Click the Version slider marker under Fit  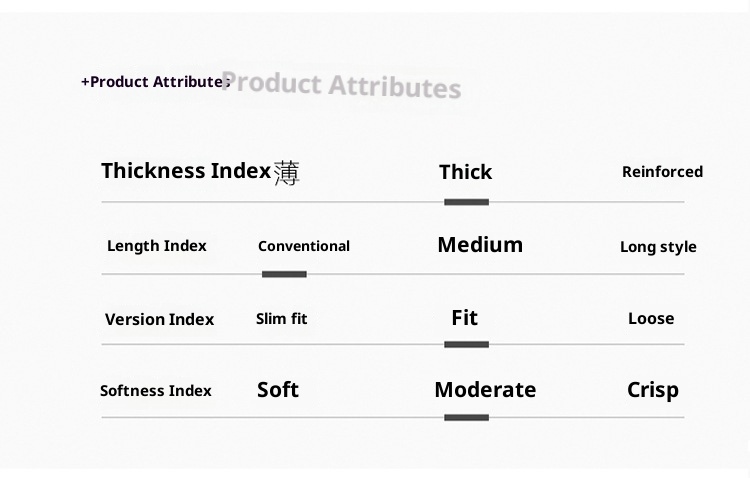pyautogui.click(x=466, y=345)
